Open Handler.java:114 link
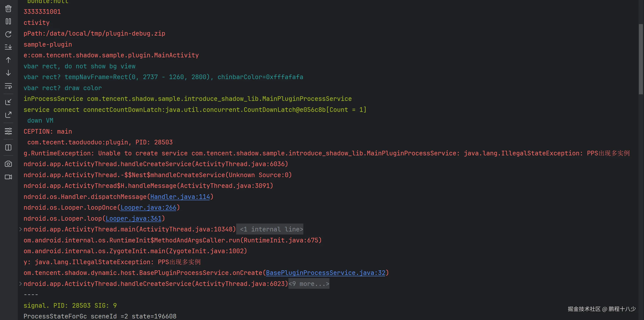The height and width of the screenshot is (320, 644). (x=180, y=197)
